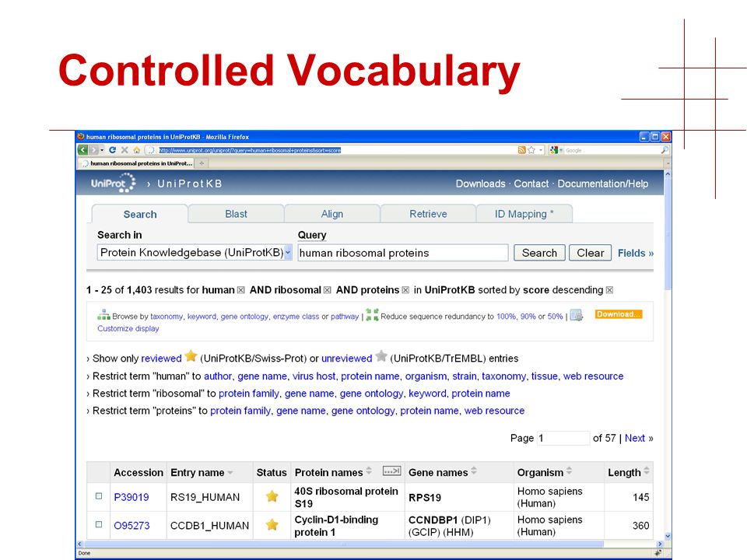Click the browse hierarchy tree icon
Viewport: 747px width, 560px height.
coord(103,315)
